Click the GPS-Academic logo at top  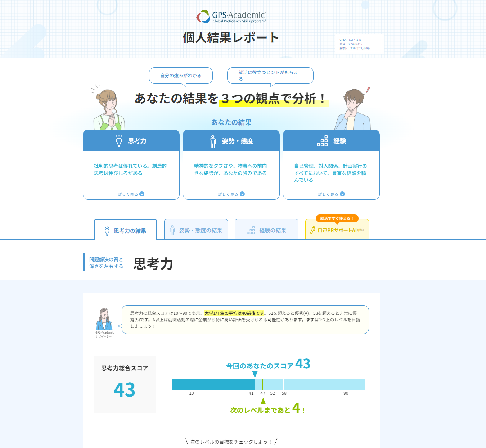[x=231, y=17]
